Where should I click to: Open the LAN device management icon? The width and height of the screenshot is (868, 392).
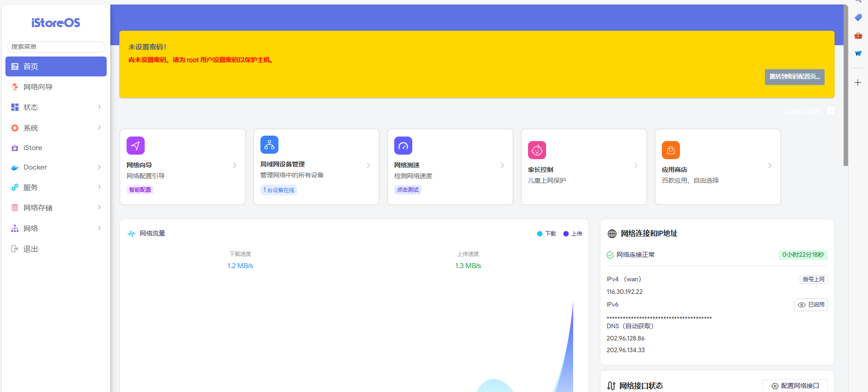[269, 145]
